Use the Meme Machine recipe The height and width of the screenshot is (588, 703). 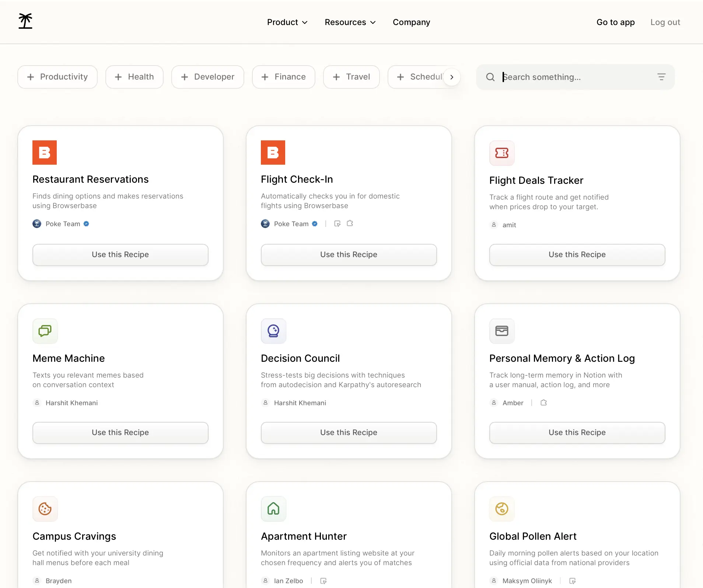coord(120,433)
